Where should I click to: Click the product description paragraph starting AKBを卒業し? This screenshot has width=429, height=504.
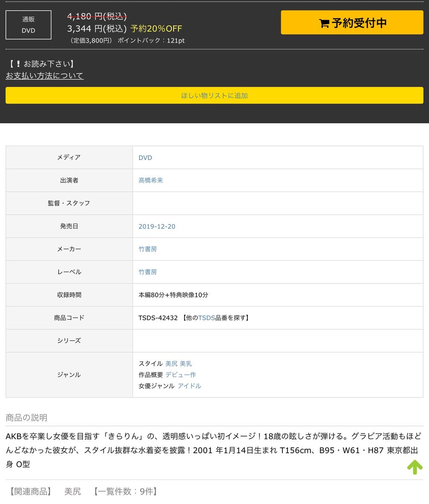[213, 450]
